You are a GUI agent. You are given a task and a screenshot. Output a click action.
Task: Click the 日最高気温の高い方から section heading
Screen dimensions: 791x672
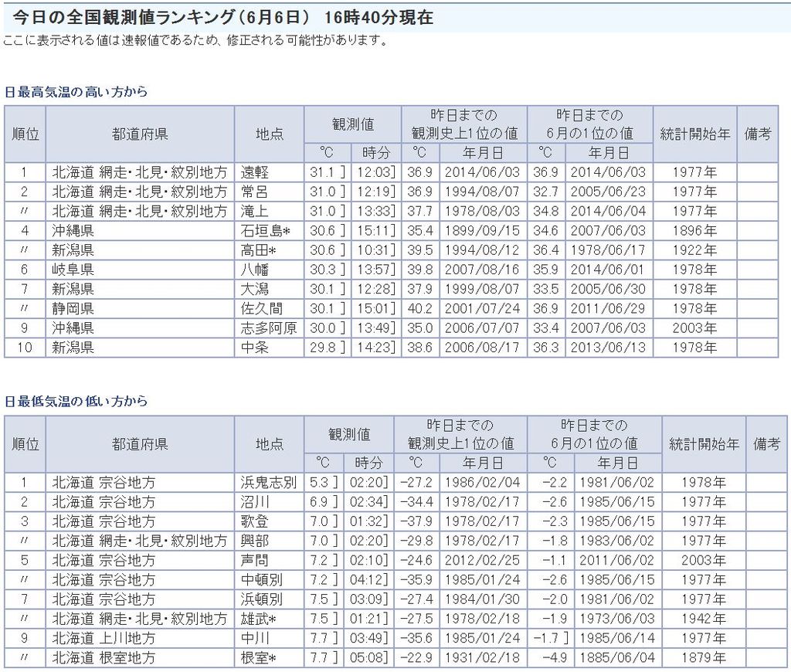pyautogui.click(x=76, y=92)
